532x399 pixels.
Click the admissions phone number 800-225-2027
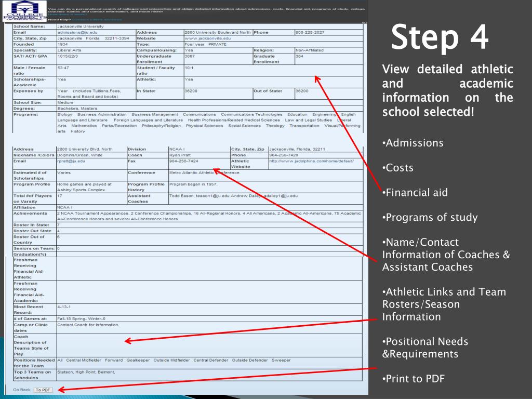310,33
